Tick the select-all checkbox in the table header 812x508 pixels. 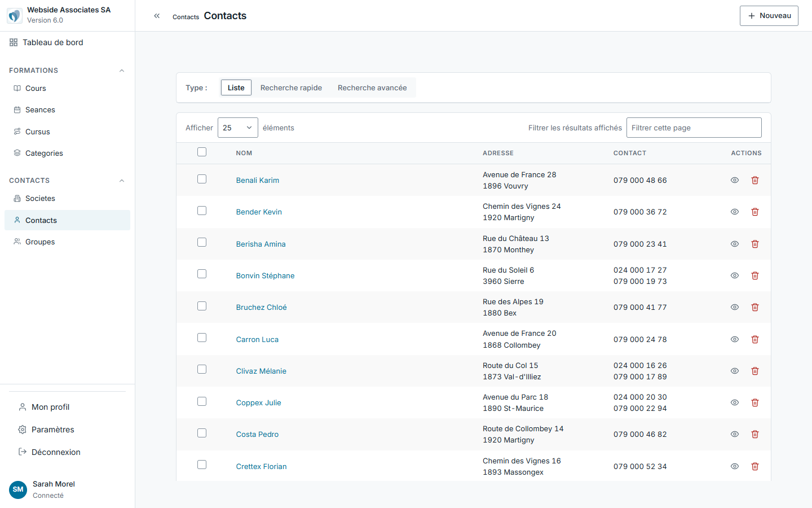click(202, 152)
